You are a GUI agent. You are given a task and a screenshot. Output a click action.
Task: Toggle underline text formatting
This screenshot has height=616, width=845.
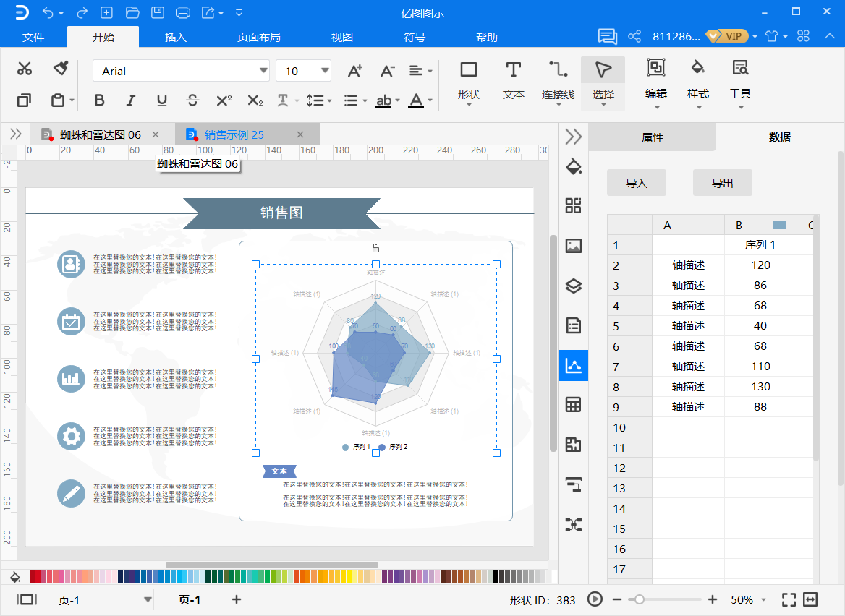(x=162, y=100)
